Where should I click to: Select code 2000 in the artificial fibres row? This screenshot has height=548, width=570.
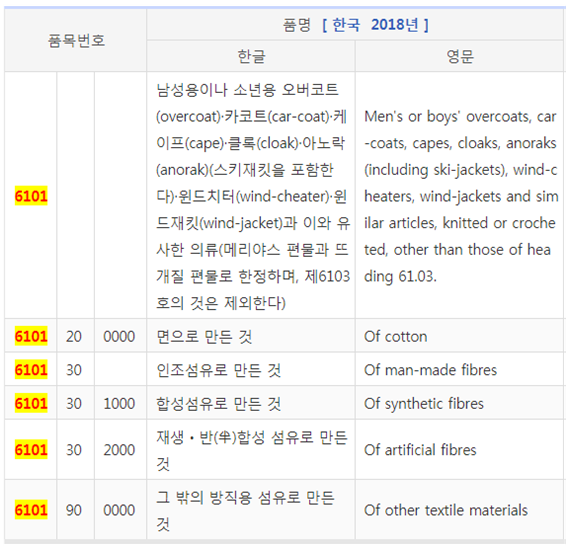pos(119,450)
